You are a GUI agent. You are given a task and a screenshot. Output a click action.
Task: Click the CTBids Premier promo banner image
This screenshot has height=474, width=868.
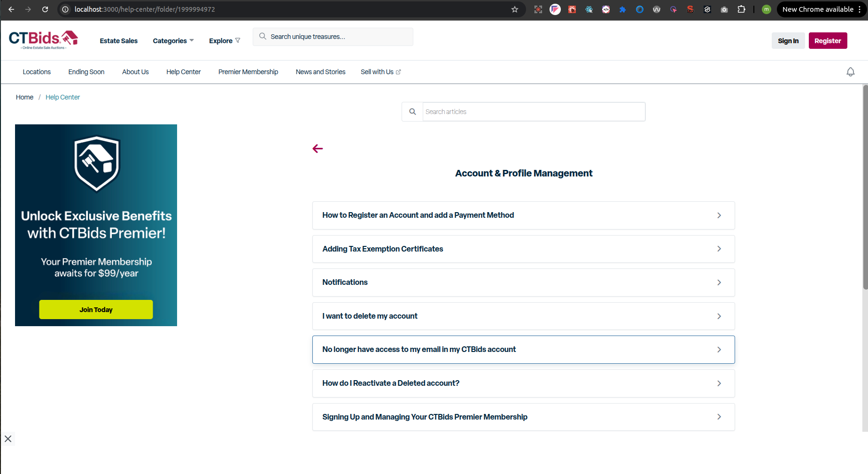point(96,225)
